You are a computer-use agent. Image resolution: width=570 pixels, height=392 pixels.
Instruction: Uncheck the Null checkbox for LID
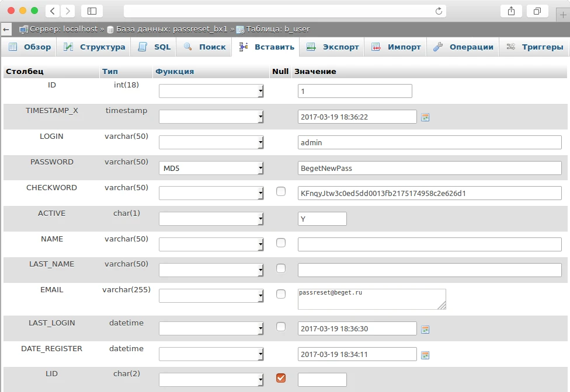pyautogui.click(x=281, y=378)
